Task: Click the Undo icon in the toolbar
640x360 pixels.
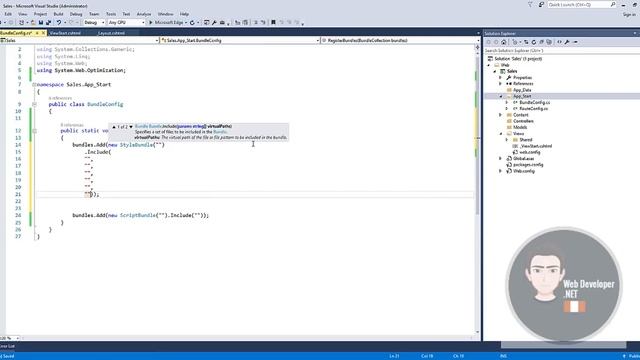Action: point(59,22)
